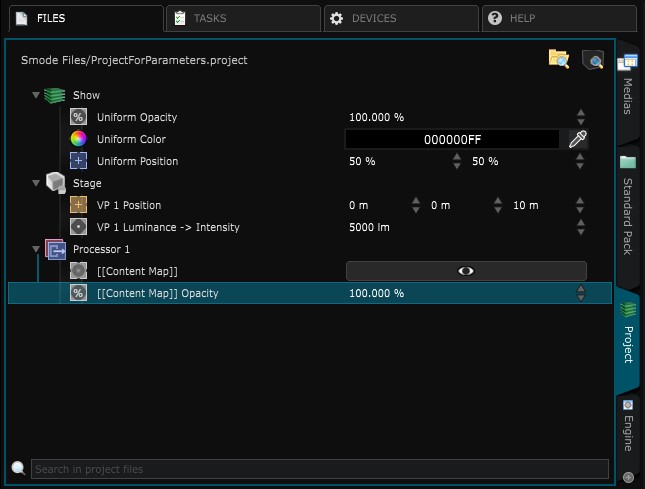Collapse the Show tree group

36,96
